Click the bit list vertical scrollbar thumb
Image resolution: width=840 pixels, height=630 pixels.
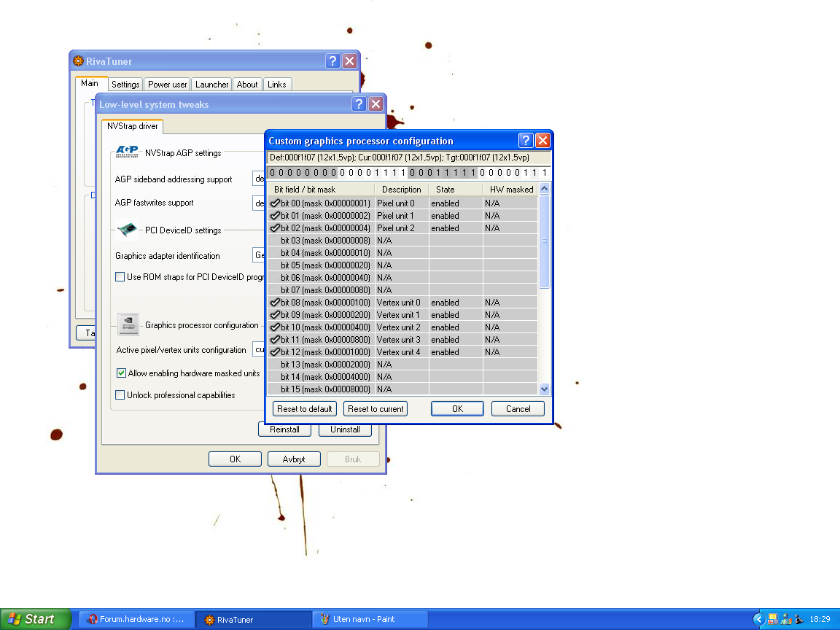544,241
